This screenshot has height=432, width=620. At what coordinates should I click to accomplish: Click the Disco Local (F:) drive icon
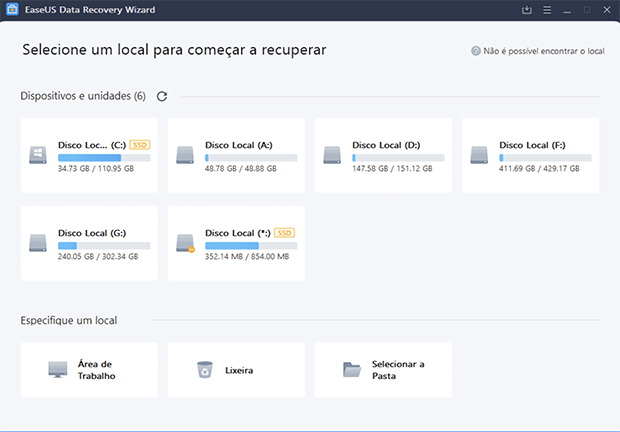pos(479,156)
